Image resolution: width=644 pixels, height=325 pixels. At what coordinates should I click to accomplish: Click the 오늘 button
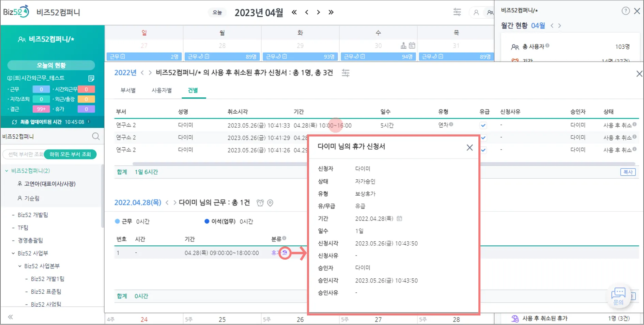[x=217, y=13]
